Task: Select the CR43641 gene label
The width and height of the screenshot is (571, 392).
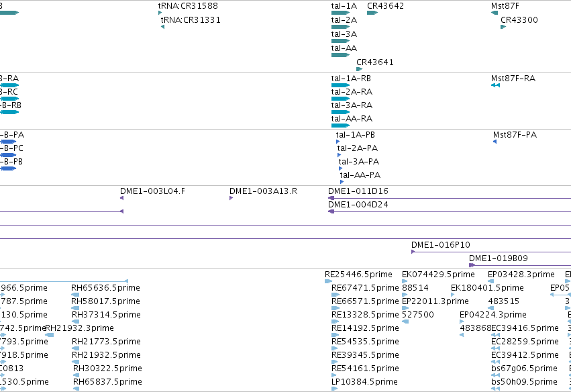Action: pyautogui.click(x=374, y=62)
